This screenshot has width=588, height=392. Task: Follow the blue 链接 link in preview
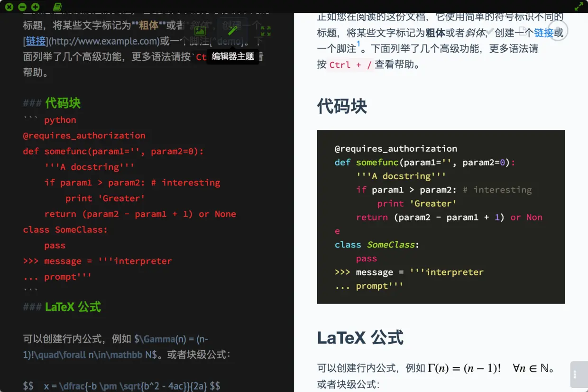[x=544, y=33]
